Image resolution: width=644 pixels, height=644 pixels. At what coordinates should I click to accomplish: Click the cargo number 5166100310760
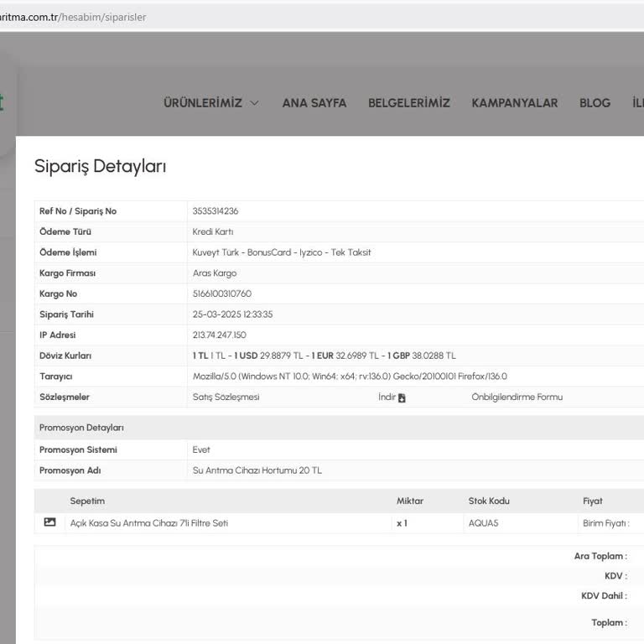click(221, 293)
